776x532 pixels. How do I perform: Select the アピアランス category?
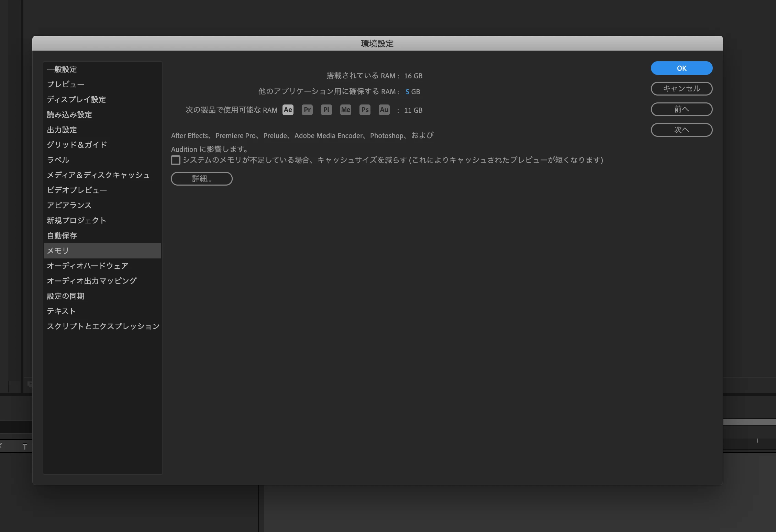pos(69,206)
